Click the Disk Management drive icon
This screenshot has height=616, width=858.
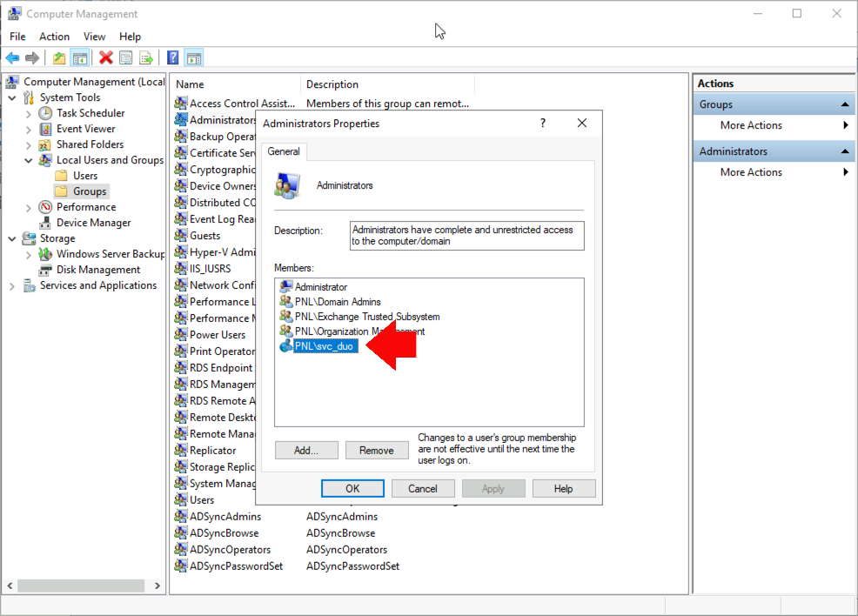point(45,270)
